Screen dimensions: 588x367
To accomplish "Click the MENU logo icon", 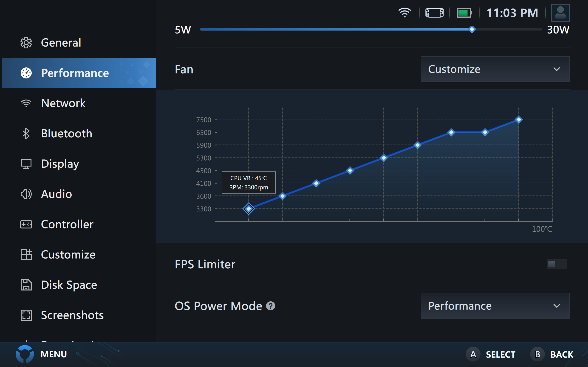I will pos(25,354).
